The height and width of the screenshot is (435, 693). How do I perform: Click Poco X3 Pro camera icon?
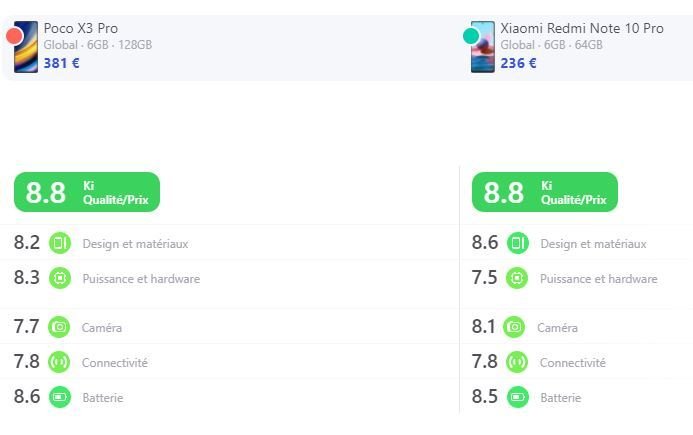point(60,327)
